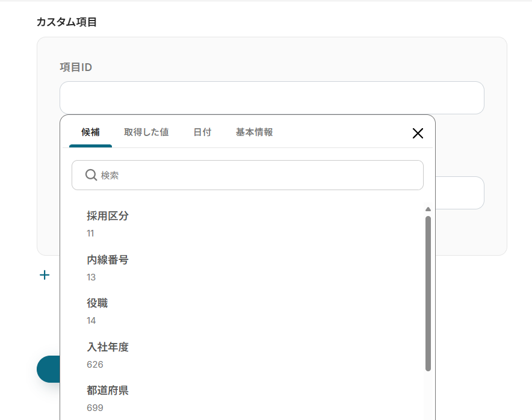Screen dimensions: 532x420
Task: Close the candidate popup with X
Action: click(x=418, y=134)
